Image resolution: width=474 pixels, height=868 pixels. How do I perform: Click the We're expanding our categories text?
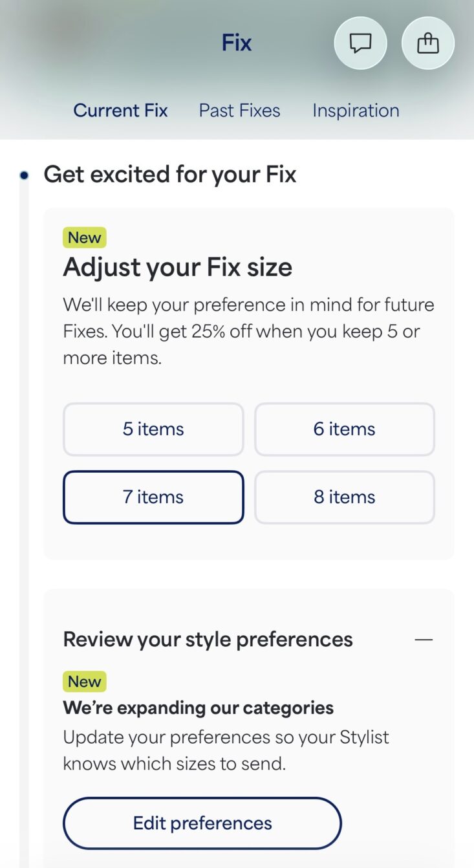coord(198,708)
